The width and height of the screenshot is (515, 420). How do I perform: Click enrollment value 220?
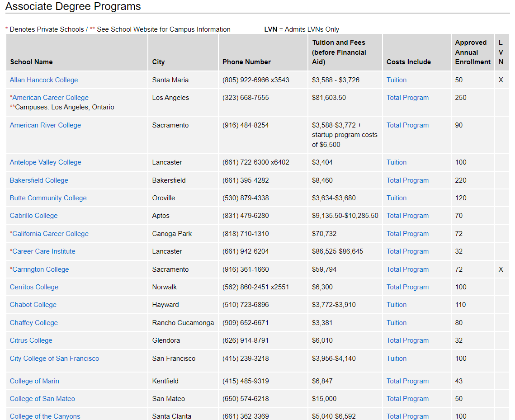point(460,180)
